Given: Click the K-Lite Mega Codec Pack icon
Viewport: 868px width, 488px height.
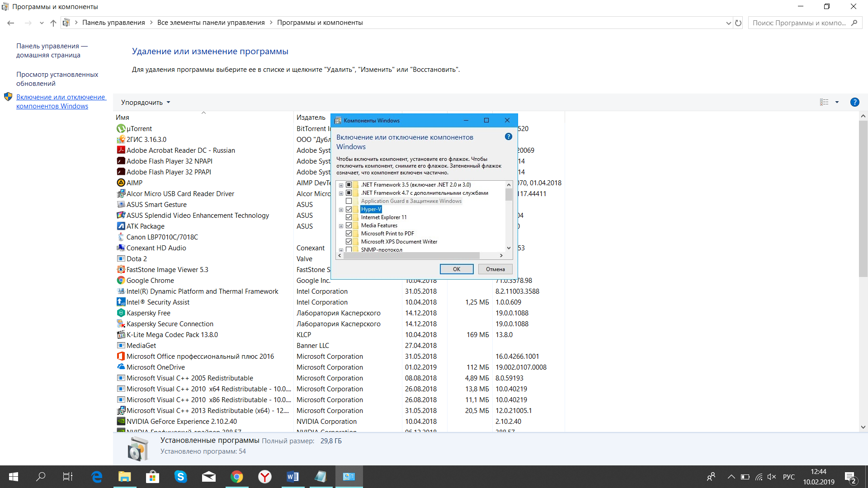Looking at the screenshot, I should click(x=121, y=335).
